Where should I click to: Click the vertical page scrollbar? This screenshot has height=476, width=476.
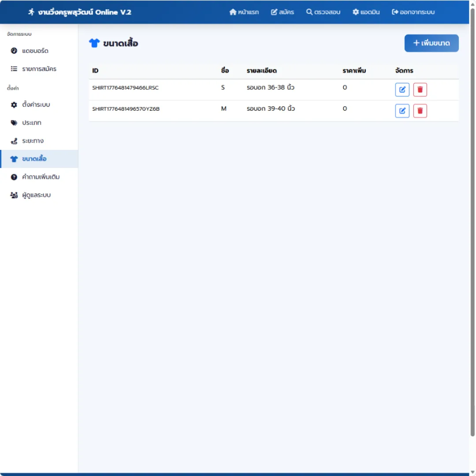tap(472, 222)
